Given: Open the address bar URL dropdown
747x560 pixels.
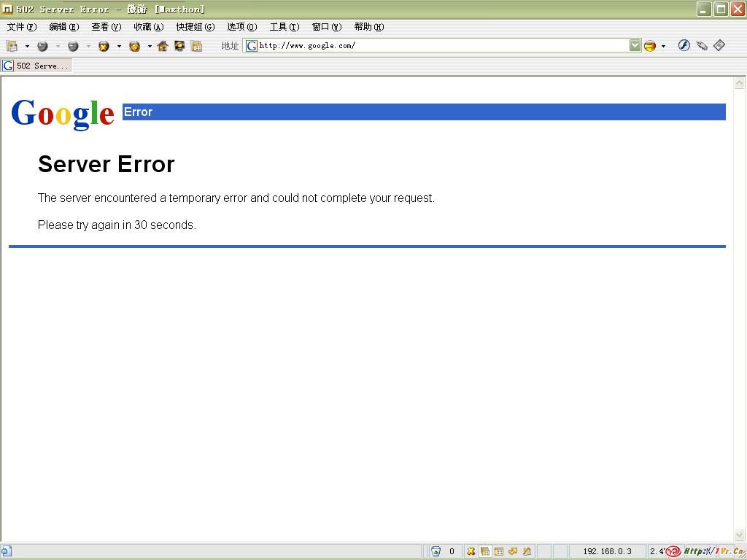Looking at the screenshot, I should [x=635, y=45].
